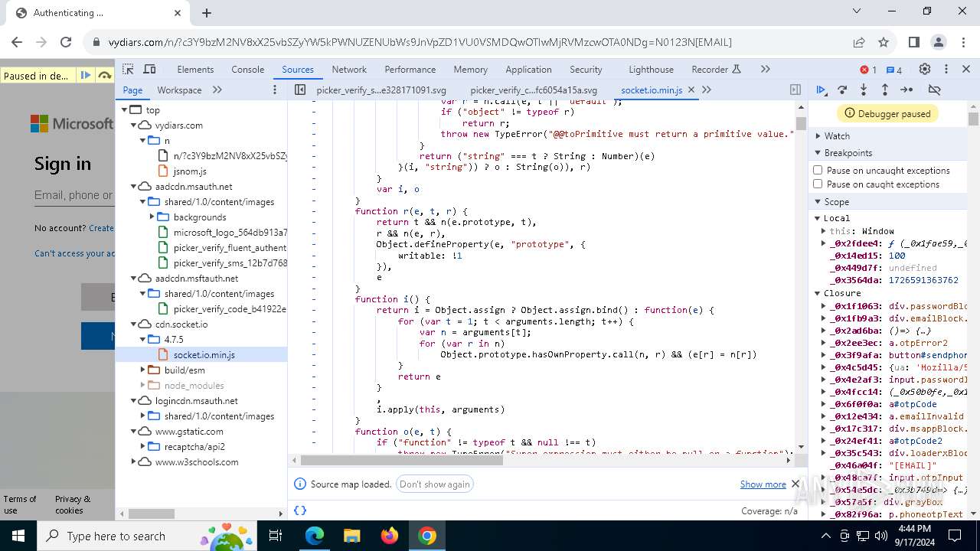Toggle the debugger sidebar icon
This screenshot has width=980, height=551.
tap(795, 90)
